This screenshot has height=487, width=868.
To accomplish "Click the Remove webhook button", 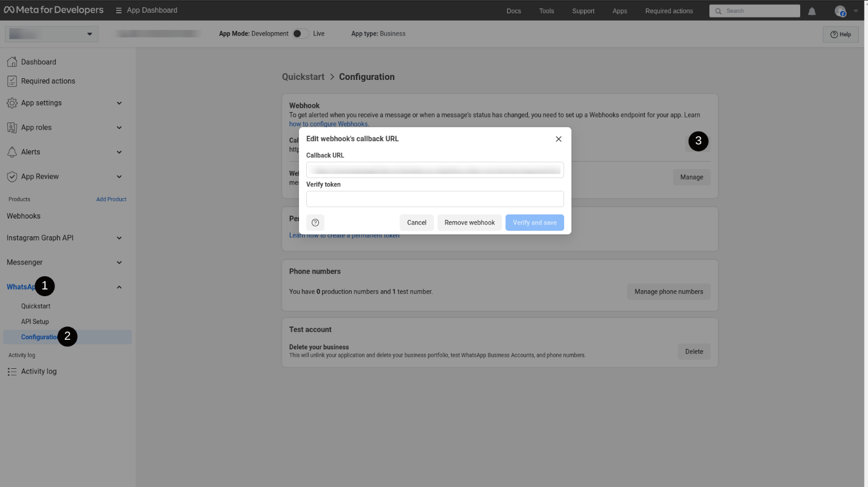I will (470, 222).
